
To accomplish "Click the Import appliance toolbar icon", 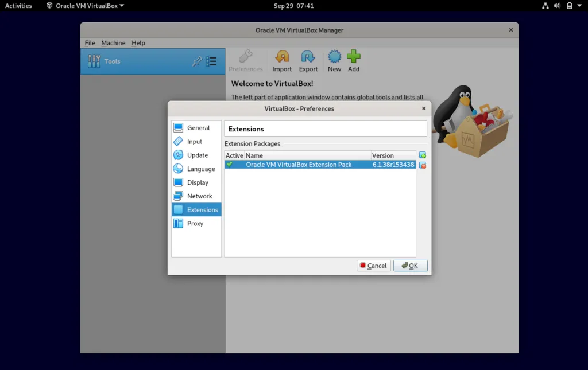I will tap(282, 61).
